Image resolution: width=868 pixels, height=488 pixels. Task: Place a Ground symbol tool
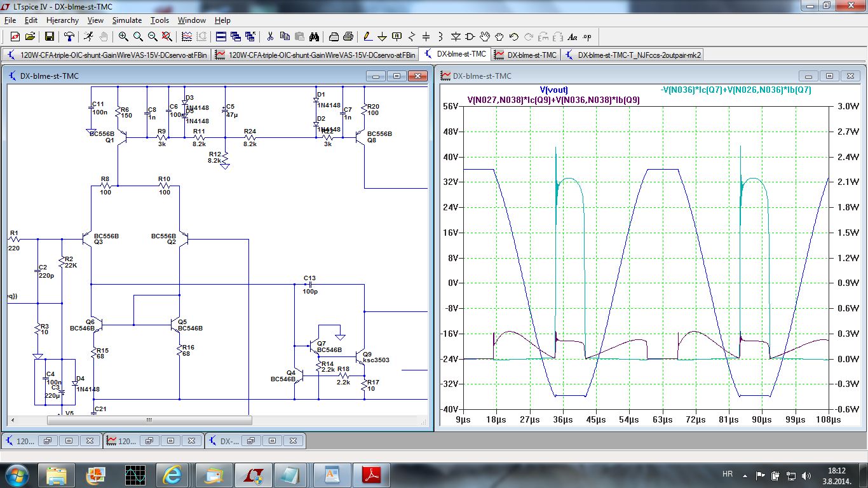pos(382,36)
